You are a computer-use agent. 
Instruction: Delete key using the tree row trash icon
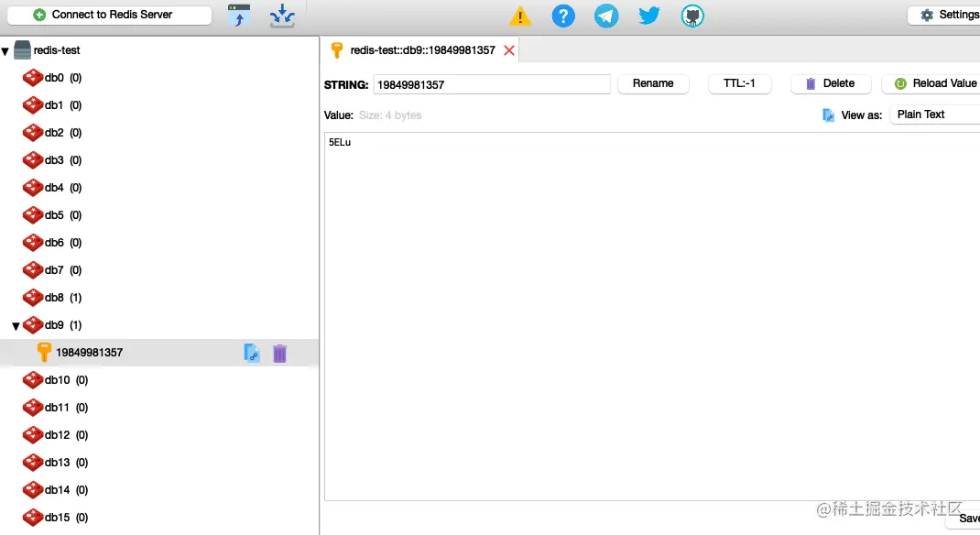click(x=279, y=353)
